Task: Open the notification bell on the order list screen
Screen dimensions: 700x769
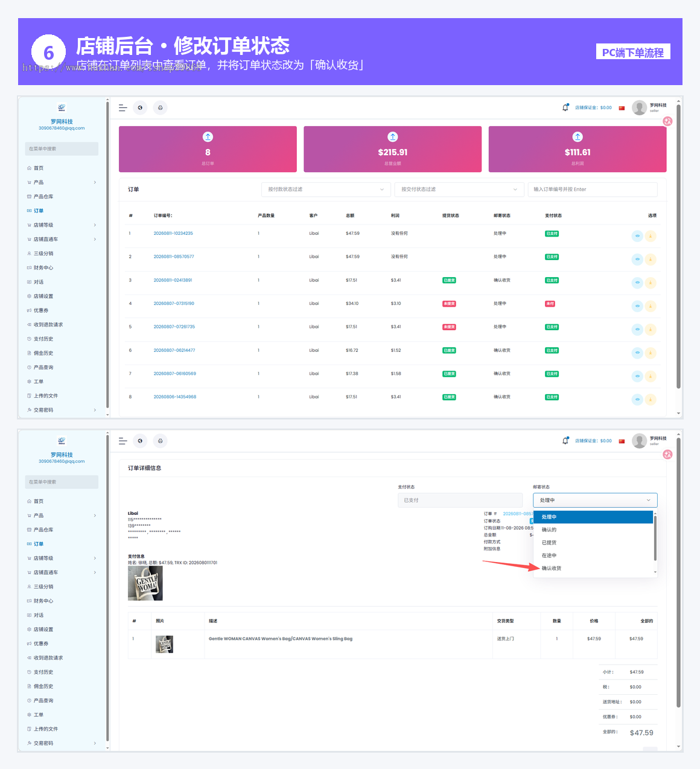Action: [565, 107]
